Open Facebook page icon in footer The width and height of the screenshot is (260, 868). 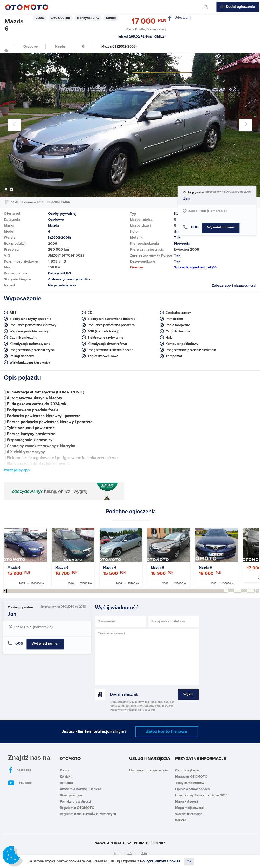click(11, 770)
